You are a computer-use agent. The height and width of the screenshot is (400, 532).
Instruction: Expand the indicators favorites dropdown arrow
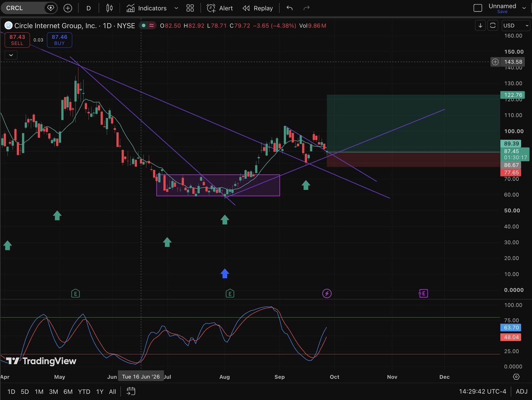pos(176,8)
